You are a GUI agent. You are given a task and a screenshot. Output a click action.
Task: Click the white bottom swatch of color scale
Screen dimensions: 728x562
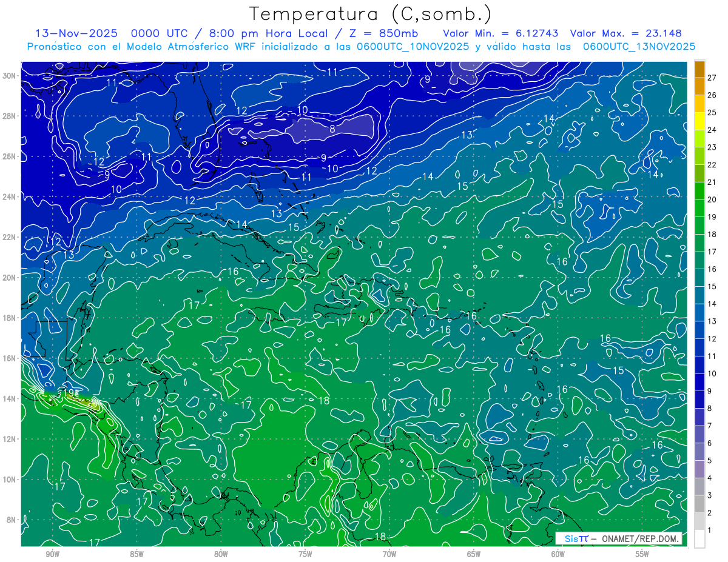(x=699, y=539)
